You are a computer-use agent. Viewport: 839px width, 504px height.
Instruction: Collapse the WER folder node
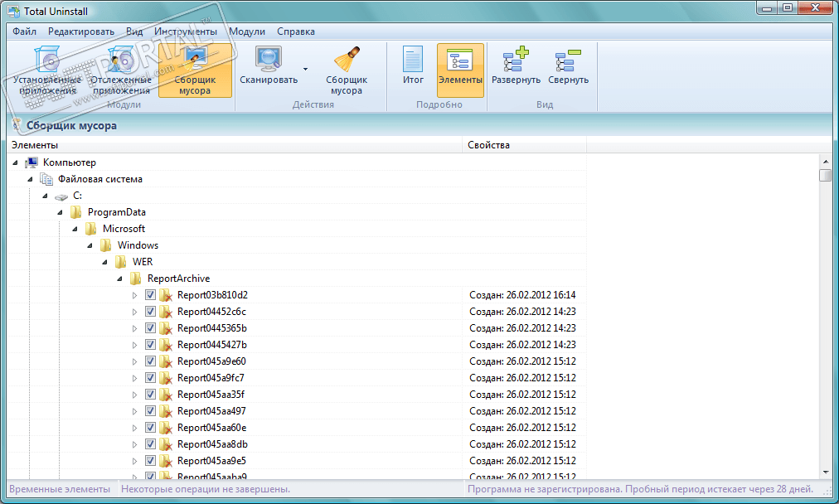(104, 262)
